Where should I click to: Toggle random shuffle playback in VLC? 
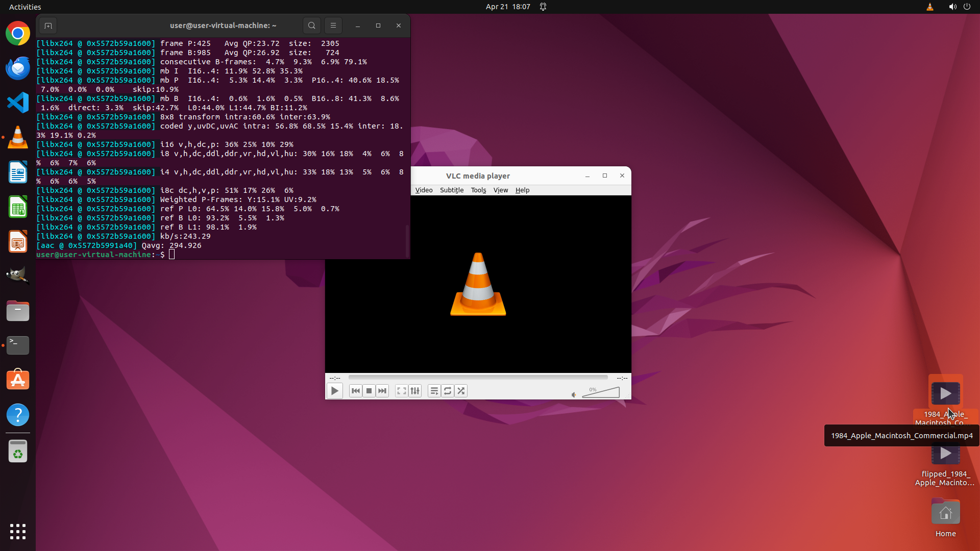[461, 391]
